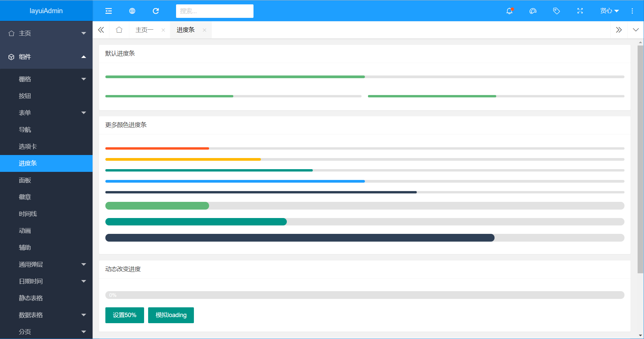This screenshot has height=339, width=644.
Task: Click the refresh icon in top bar
Action: point(156,11)
